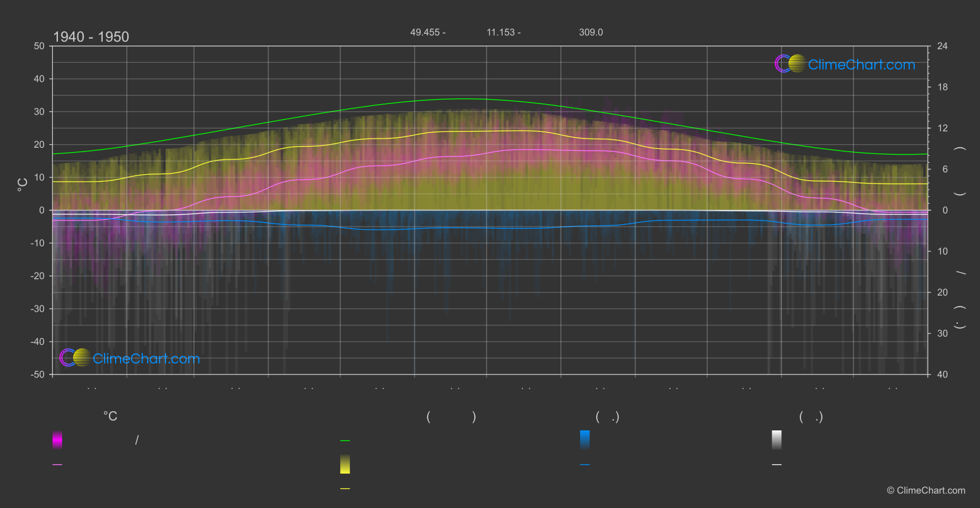Screen dimensions: 980x508
Task: Open the ClimeChart.com text link top right
Action: [861, 65]
